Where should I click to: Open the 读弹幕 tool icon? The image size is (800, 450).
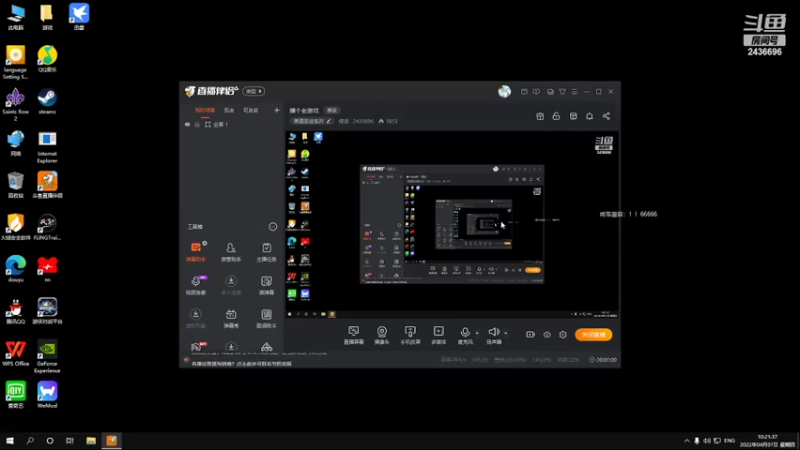pos(266,285)
